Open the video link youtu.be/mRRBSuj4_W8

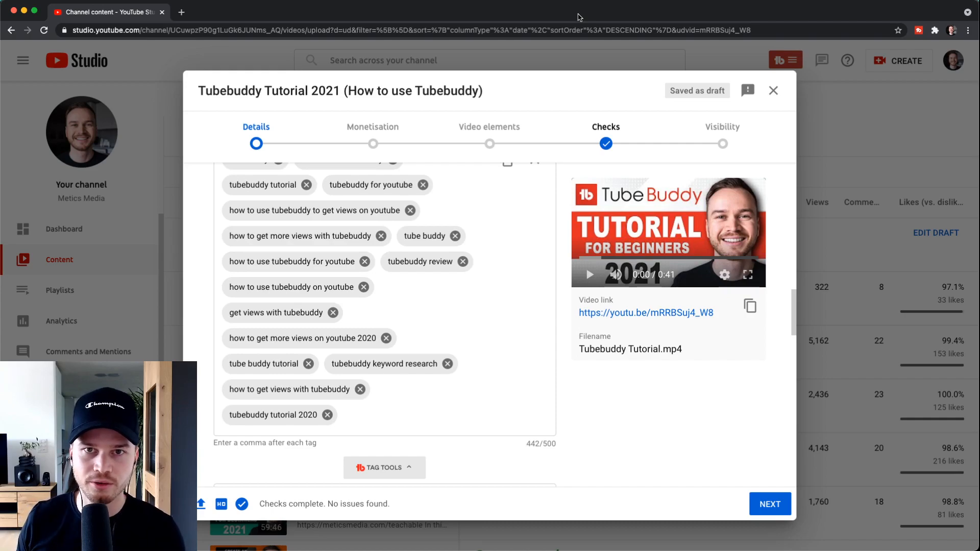coord(646,312)
